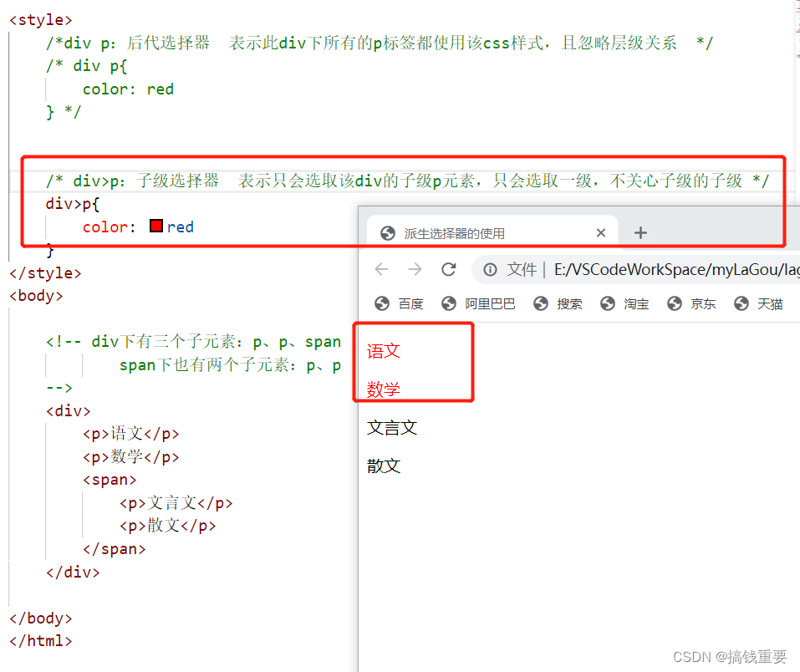
Task: Close the 派生选择器的使用 tab
Action: [601, 233]
